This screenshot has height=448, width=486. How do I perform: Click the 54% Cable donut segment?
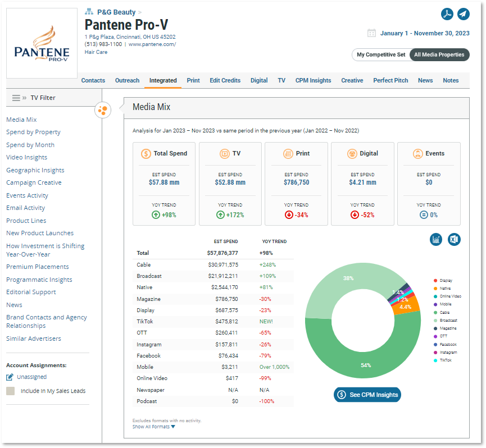(x=366, y=365)
